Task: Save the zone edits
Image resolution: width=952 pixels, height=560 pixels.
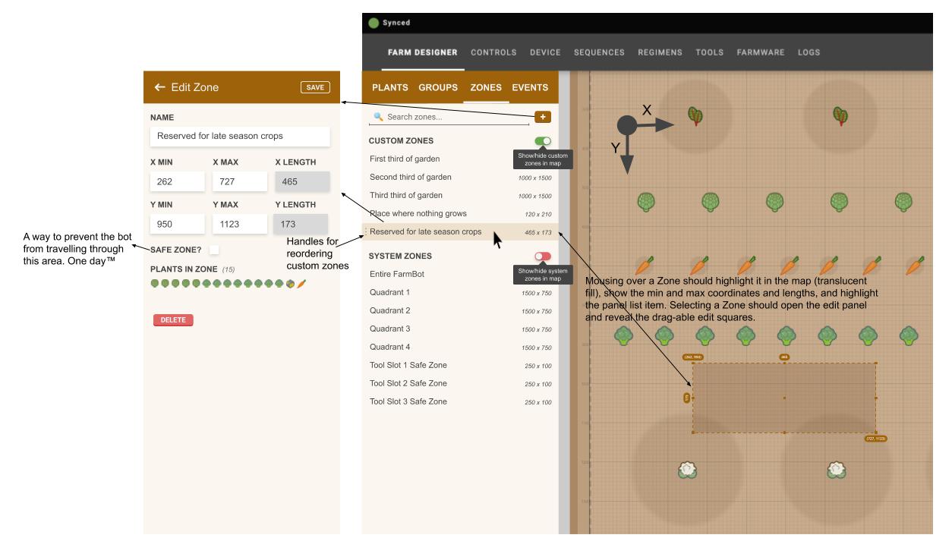Action: click(x=314, y=87)
